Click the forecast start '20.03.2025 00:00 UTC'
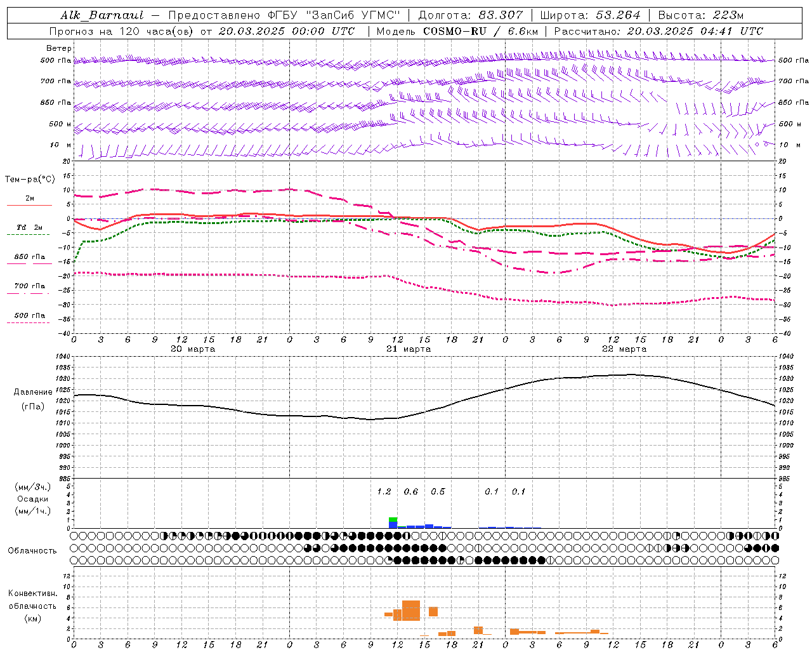 [x=287, y=31]
